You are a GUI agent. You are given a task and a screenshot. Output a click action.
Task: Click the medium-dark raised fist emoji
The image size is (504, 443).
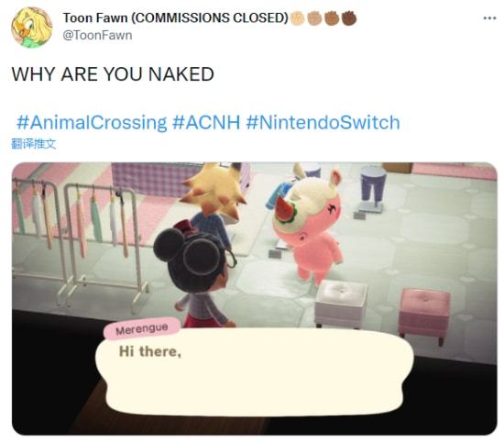coord(332,18)
